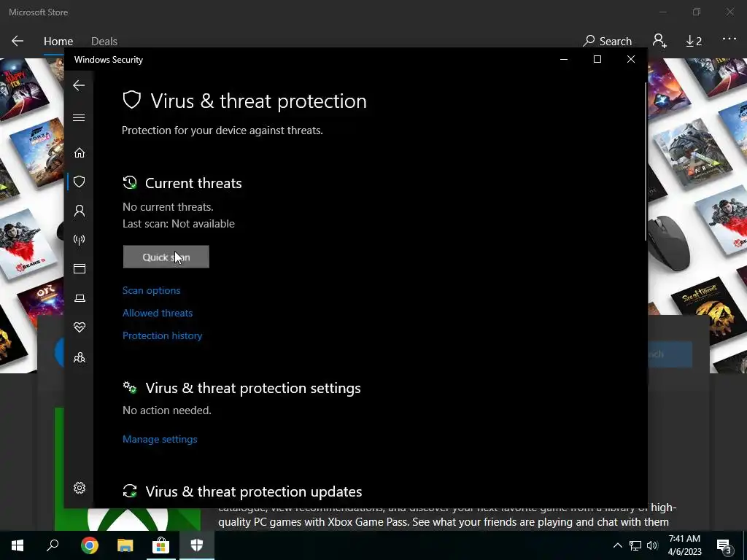Click the Virus & threat protection settings heading
Viewport: 747px width, 560px height.
(253, 388)
